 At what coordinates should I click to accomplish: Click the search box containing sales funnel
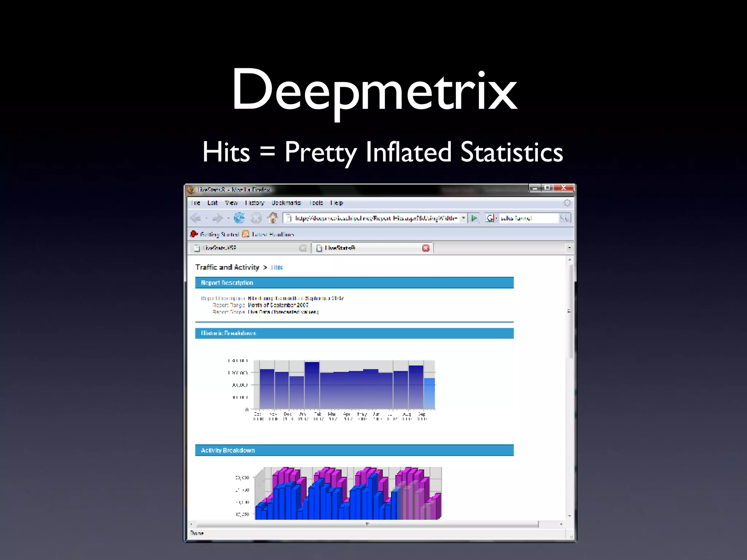coord(529,218)
